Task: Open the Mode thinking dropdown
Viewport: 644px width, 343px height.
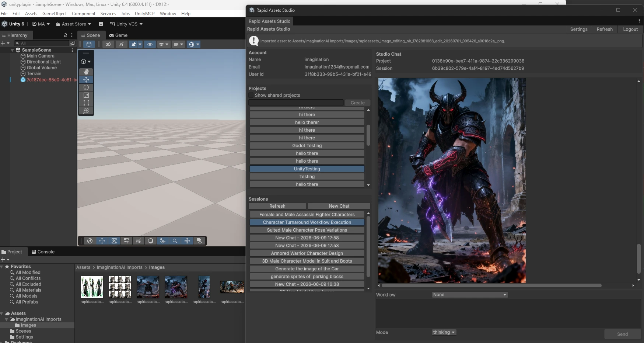Action: [x=444, y=332]
